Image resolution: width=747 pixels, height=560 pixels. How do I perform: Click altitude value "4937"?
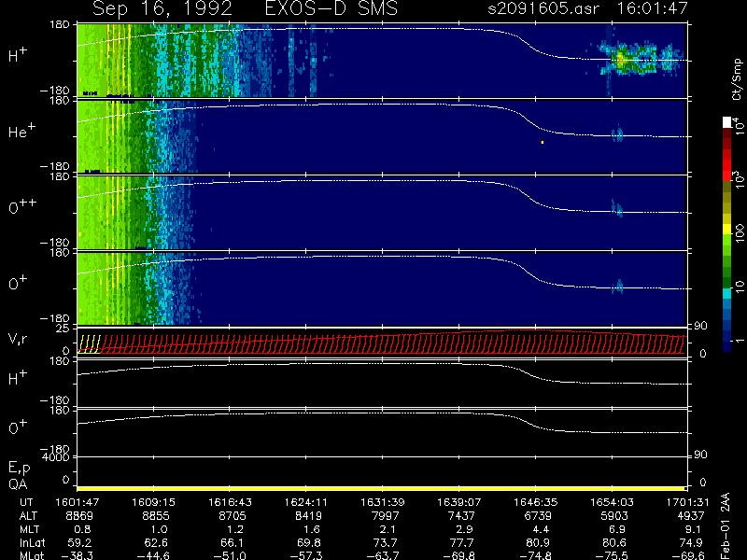coord(691,516)
